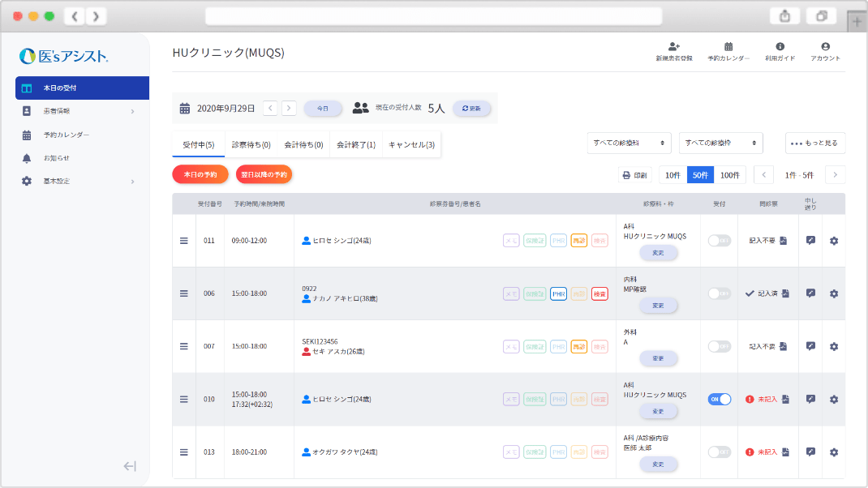Click the 更新 refresh button
This screenshot has height=488, width=868.
coord(471,108)
